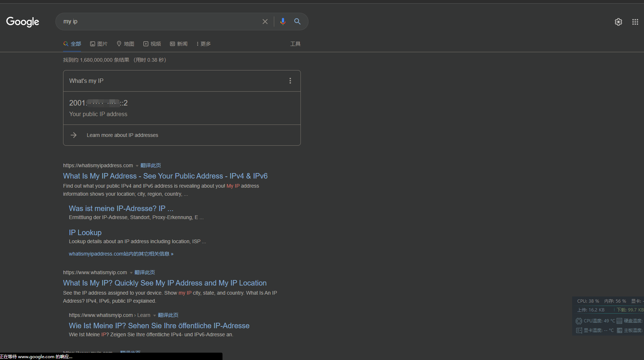
Task: Open the What's my IP card options menu
Action: (290, 81)
